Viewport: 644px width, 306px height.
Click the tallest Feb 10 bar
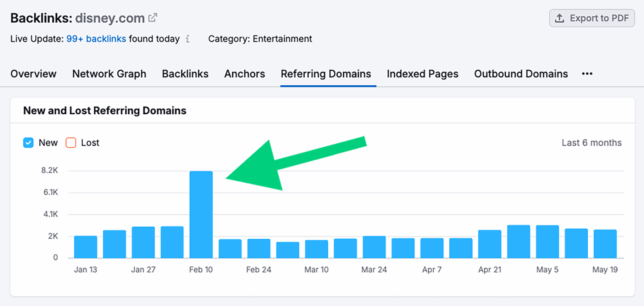coord(201,211)
